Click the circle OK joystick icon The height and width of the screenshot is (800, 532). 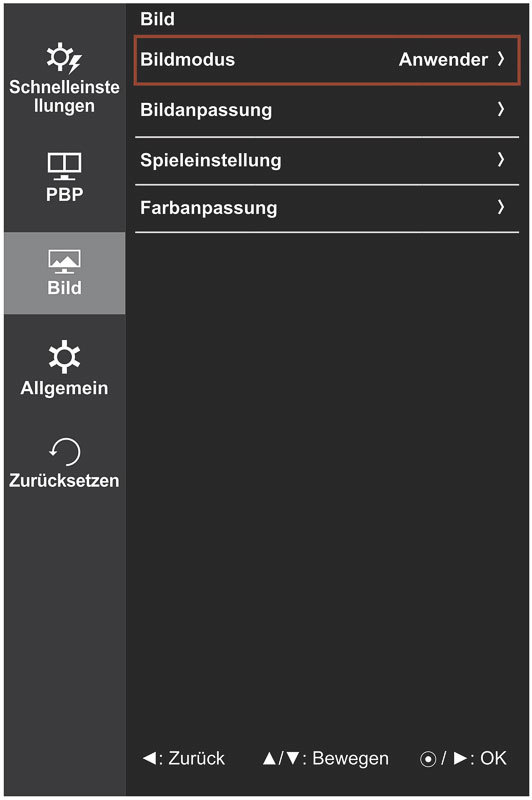pos(427,759)
